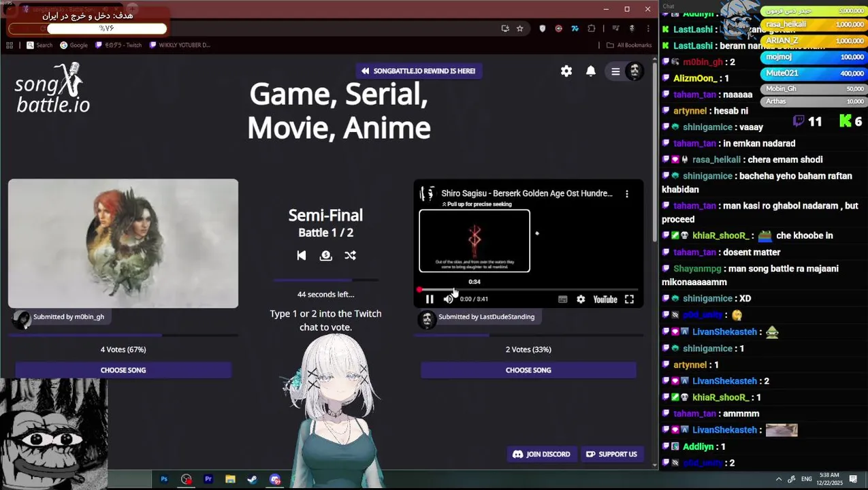Open the YouTube player settings
This screenshot has height=490, width=868.
tap(581, 299)
